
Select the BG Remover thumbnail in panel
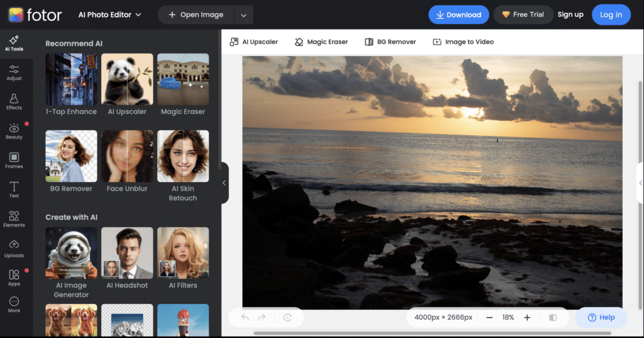(71, 156)
